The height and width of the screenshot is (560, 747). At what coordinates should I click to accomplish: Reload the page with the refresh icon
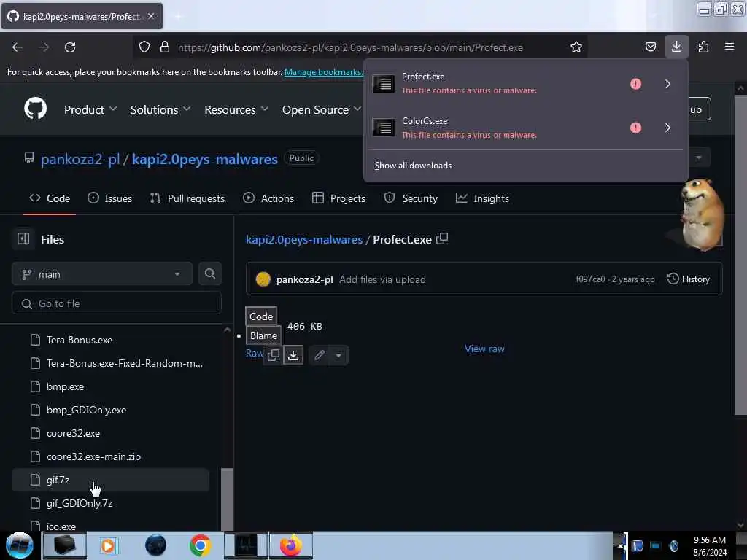70,47
